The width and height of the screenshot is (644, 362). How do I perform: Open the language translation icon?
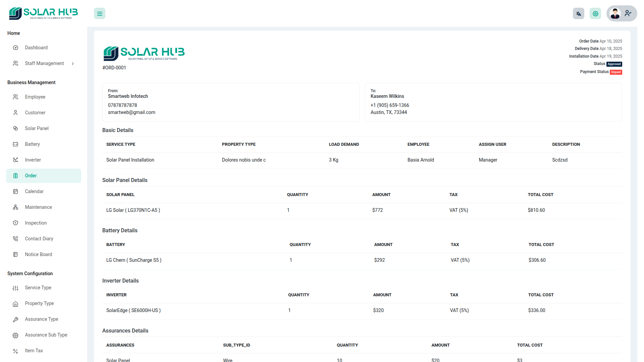[578, 14]
